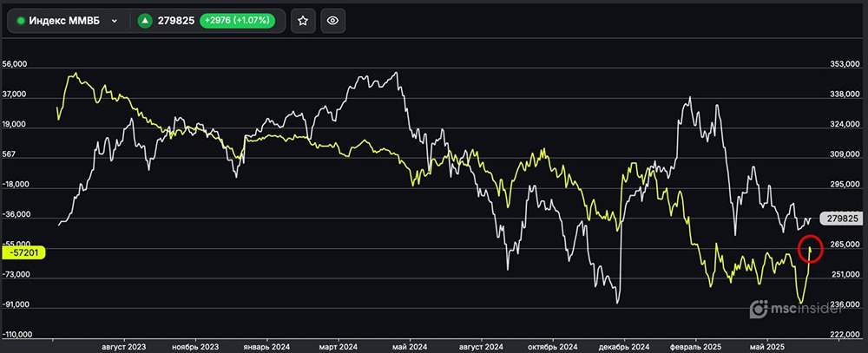
Task: Open the Индекс ММВБ instrument dropdown
Action: (x=68, y=21)
